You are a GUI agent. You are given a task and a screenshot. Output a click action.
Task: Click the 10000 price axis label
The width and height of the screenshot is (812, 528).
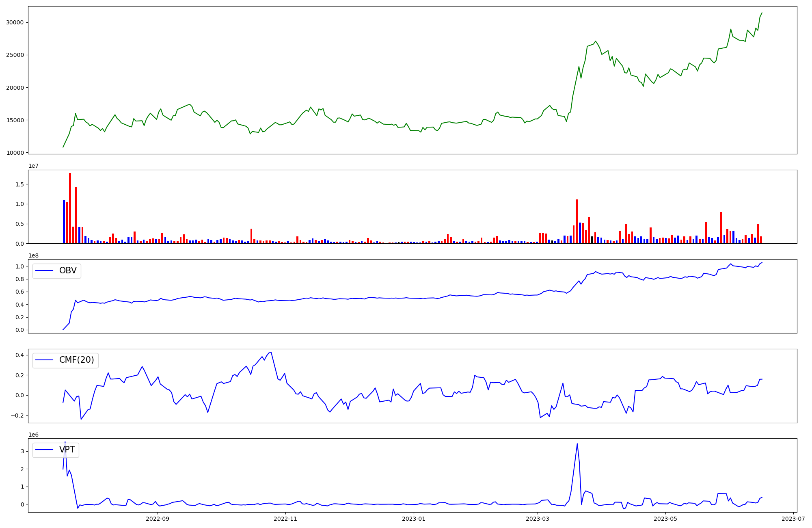click(x=15, y=153)
